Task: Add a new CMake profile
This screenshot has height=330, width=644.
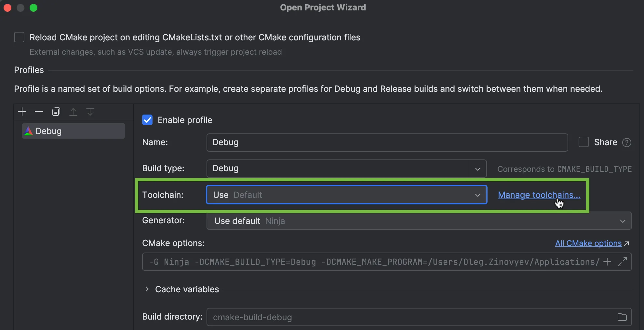Action: (x=22, y=112)
